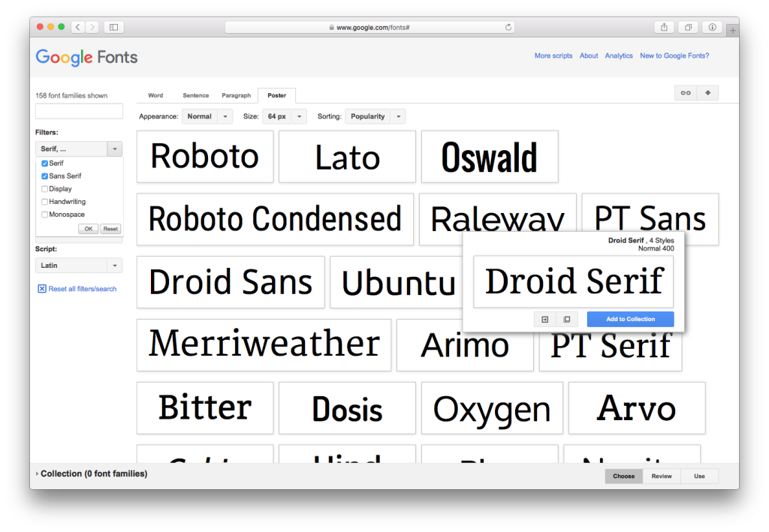Uncheck the Sans Serif filter
The width and height of the screenshot is (769, 532).
pos(44,176)
